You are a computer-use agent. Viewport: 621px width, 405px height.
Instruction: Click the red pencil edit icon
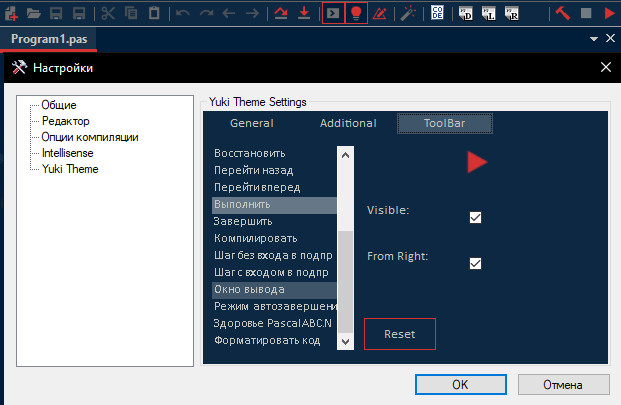[x=379, y=13]
